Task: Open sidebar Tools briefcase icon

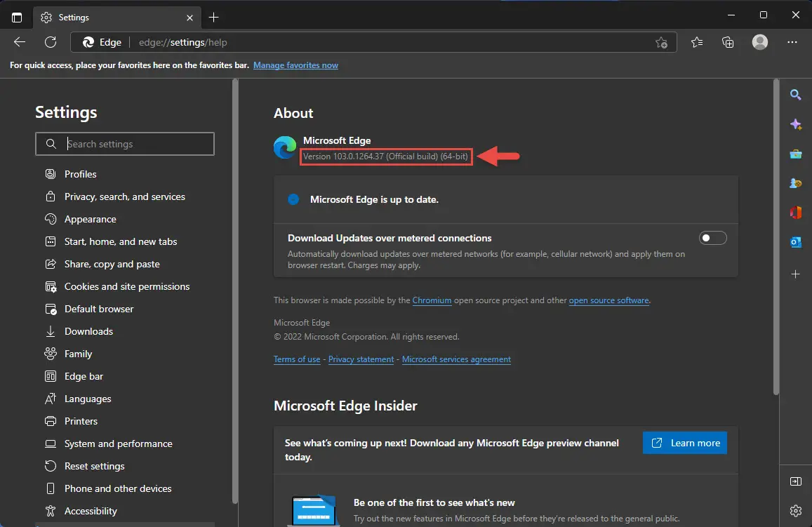Action: (x=796, y=154)
